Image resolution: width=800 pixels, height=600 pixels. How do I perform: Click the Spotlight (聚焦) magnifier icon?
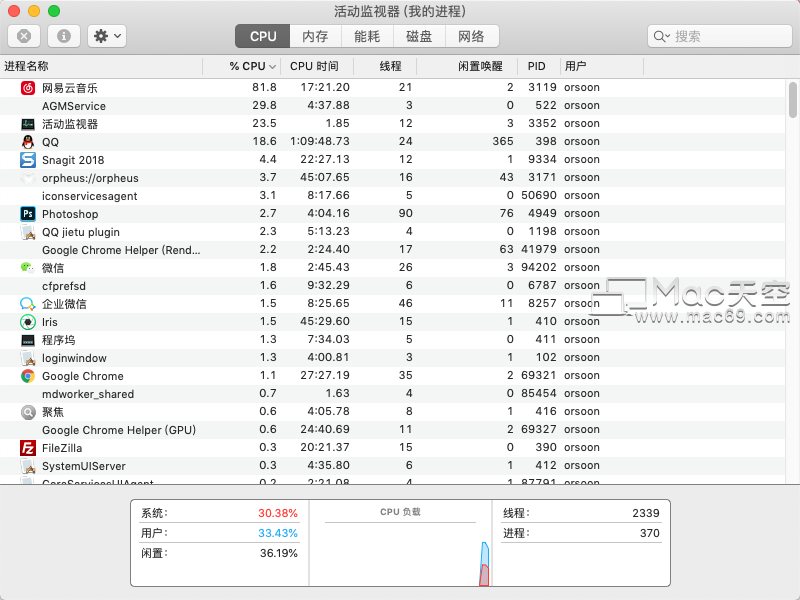coord(28,412)
